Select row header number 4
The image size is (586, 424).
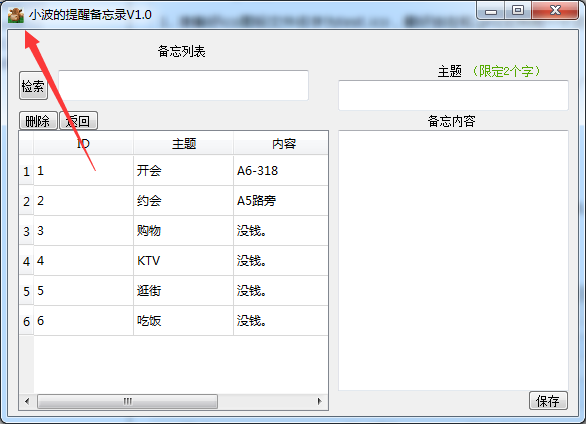pyautogui.click(x=26, y=261)
